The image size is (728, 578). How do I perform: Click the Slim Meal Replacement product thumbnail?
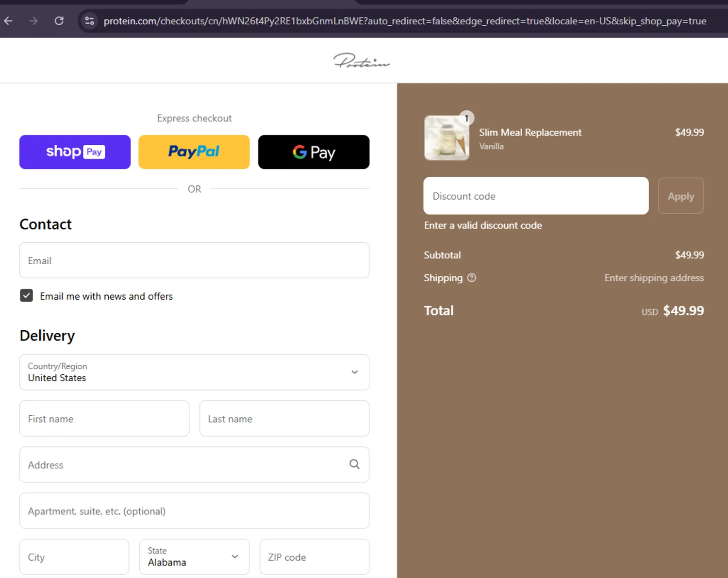447,138
